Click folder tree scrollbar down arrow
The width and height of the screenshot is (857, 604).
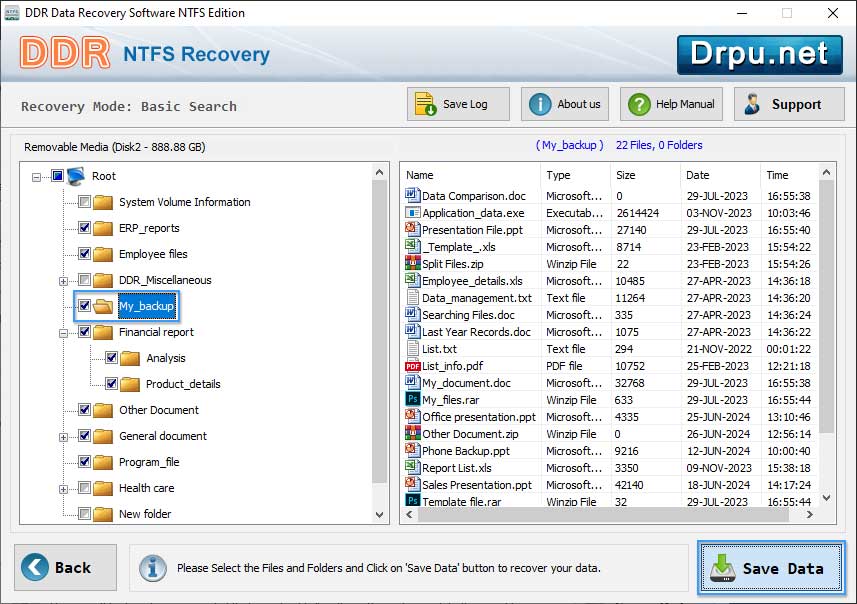[379, 515]
